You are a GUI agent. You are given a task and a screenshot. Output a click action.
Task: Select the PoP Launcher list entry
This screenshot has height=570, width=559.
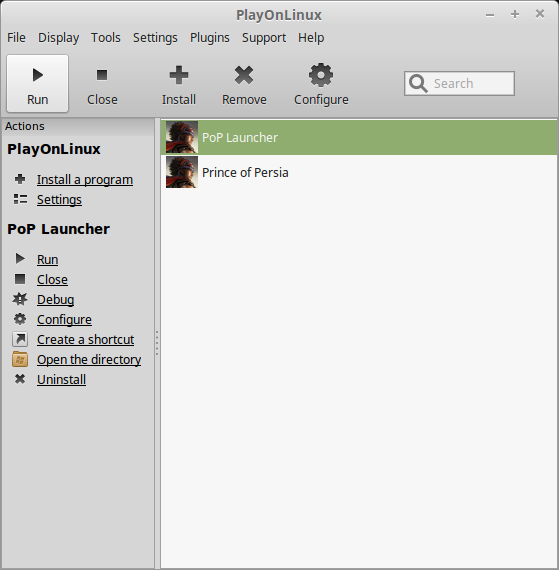pos(359,137)
